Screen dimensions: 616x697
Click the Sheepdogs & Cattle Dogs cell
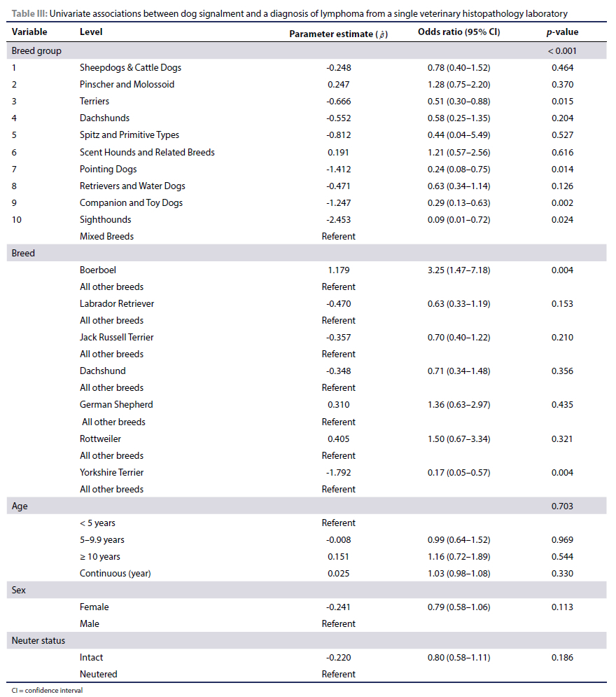(x=130, y=67)
